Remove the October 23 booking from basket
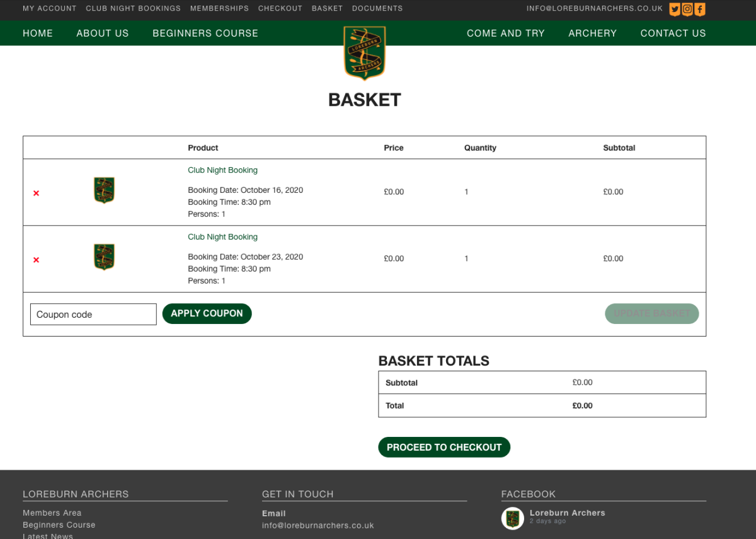Image resolution: width=756 pixels, height=539 pixels. 36,260
